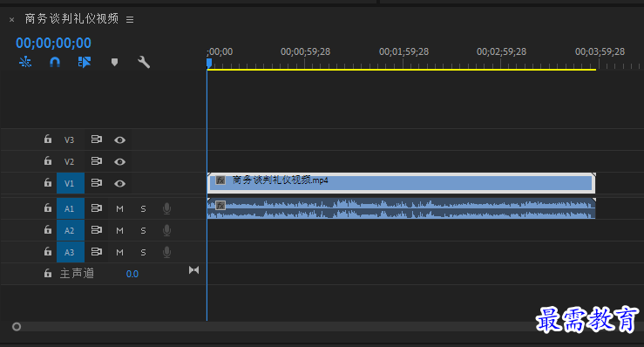Click the 主声道 master track label
The height and width of the screenshot is (347, 644).
tap(77, 274)
